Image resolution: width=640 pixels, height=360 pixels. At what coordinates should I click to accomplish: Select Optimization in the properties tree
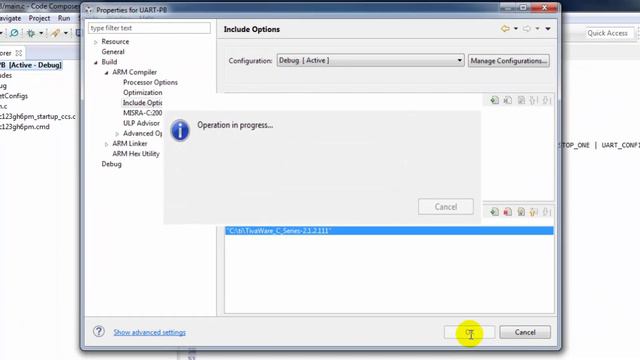tap(142, 93)
